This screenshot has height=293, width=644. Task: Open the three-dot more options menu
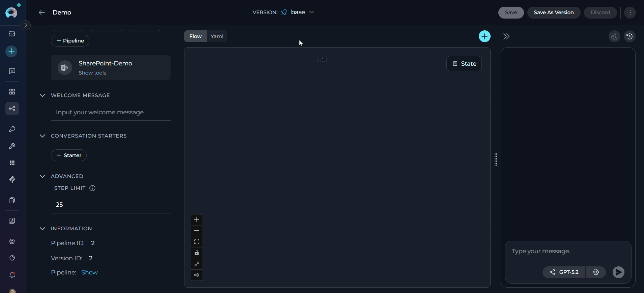(x=630, y=12)
